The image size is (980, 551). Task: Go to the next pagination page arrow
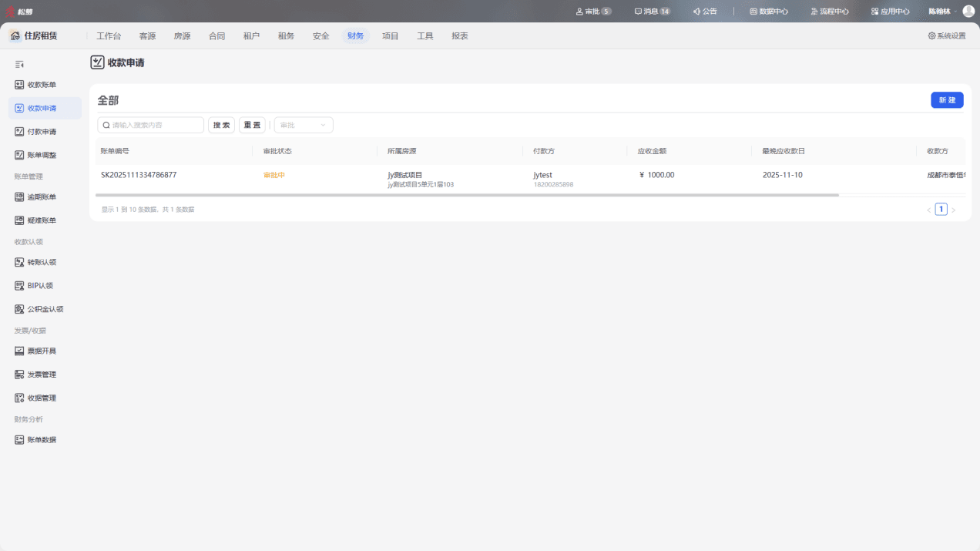954,210
